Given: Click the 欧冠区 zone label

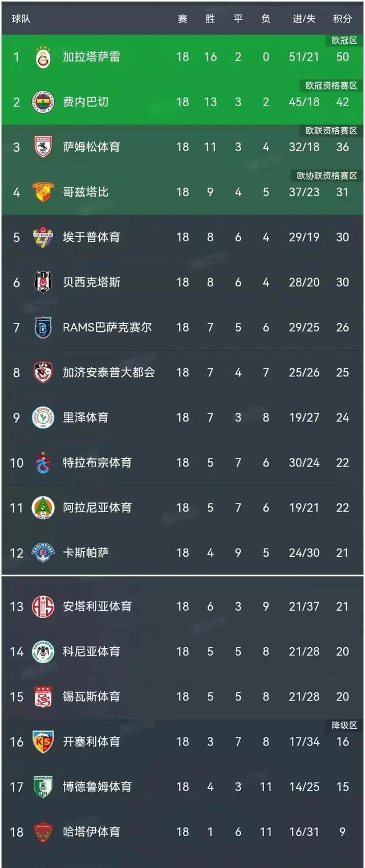Looking at the screenshot, I should (344, 40).
